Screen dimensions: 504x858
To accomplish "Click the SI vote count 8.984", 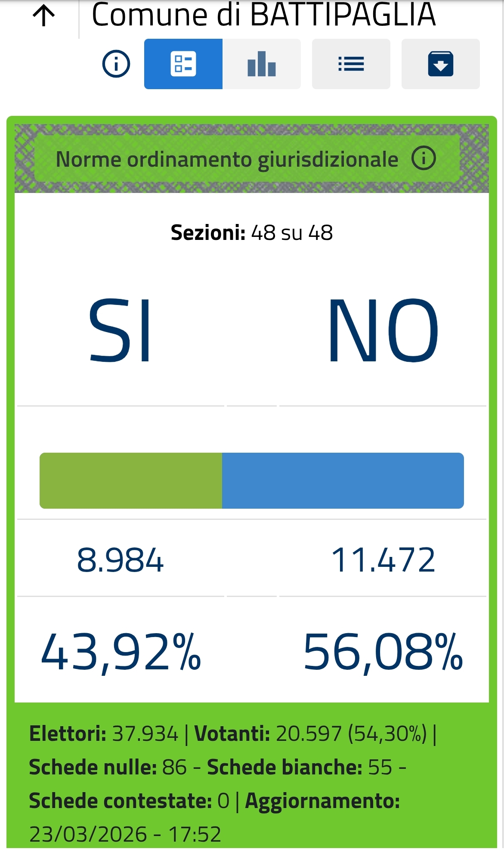I will (x=120, y=560).
